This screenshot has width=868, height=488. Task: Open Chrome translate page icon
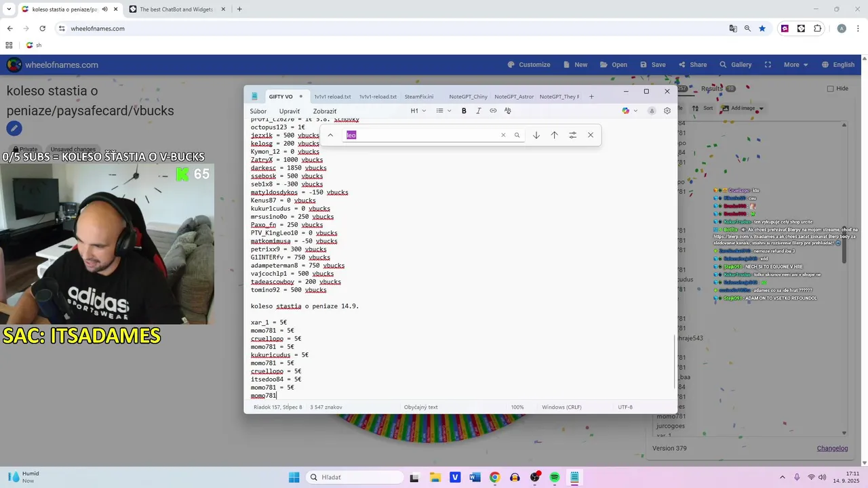(733, 28)
